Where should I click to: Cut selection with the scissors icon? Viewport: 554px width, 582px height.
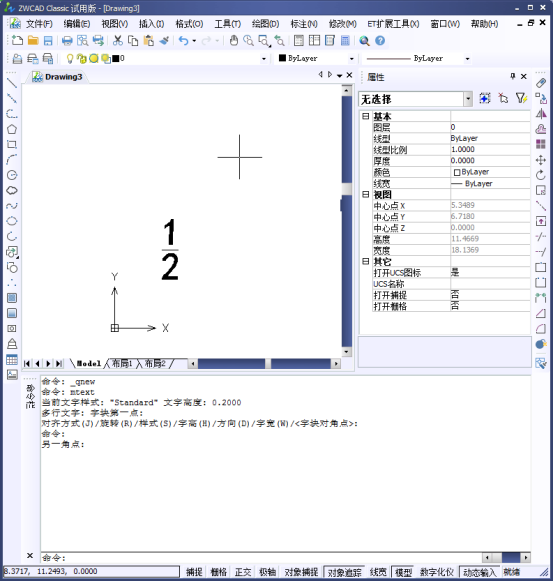coord(118,40)
